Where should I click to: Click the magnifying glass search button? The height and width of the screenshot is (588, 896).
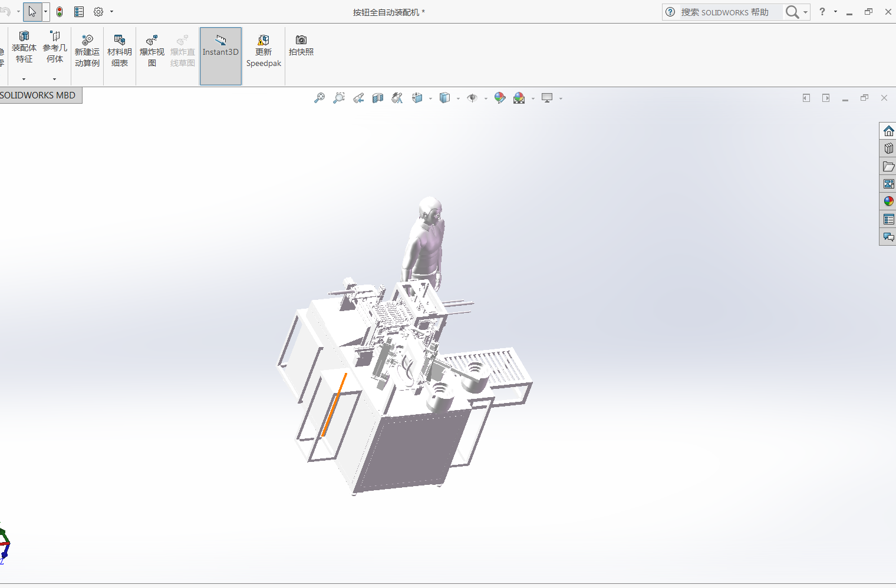tap(792, 12)
